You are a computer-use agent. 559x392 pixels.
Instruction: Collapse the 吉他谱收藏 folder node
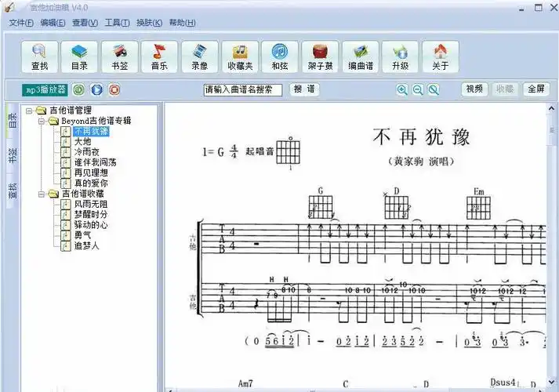[x=42, y=194]
